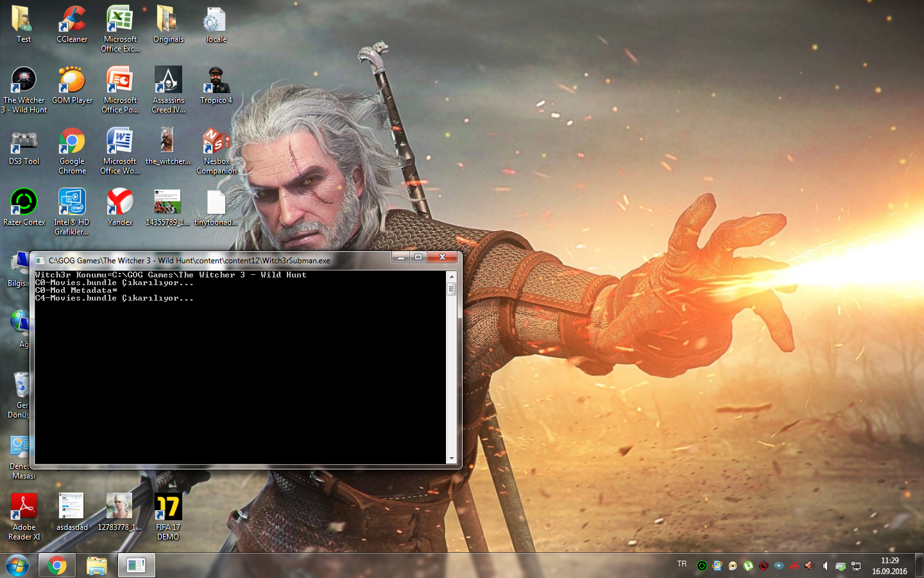Open Chrome from the taskbar
This screenshot has height=578, width=924.
click(56, 565)
